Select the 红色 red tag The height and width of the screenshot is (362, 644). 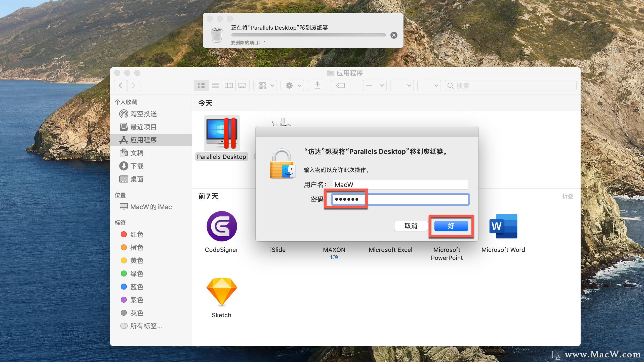(x=137, y=235)
